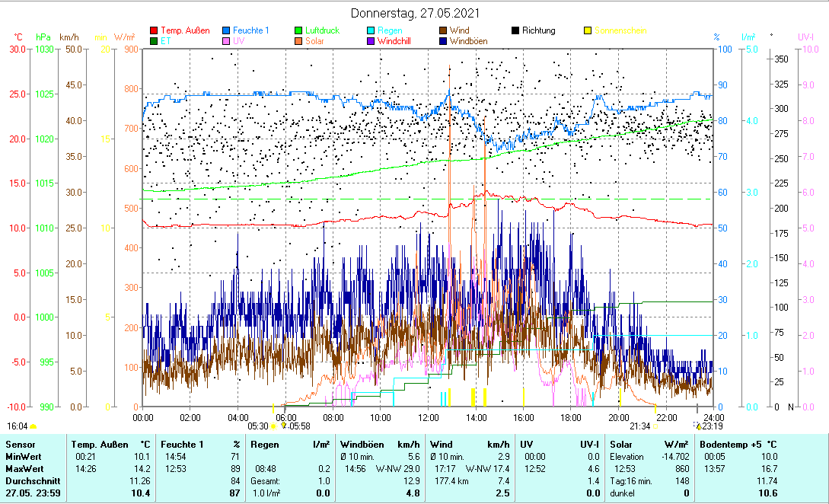Click the chart title Donnerstag, 27.05.2021
829x504 pixels.
[414, 13]
